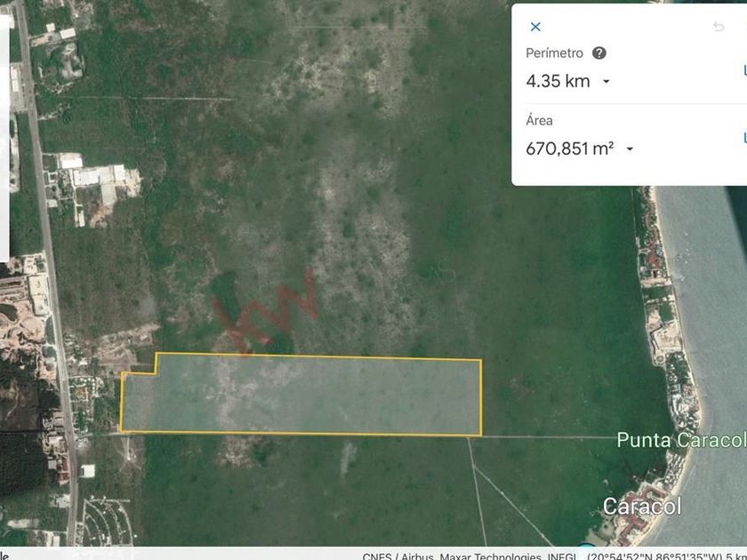Image resolution: width=747 pixels, height=560 pixels.
Task: Click the Perímetro value 4.35 km
Action: pyautogui.click(x=558, y=82)
